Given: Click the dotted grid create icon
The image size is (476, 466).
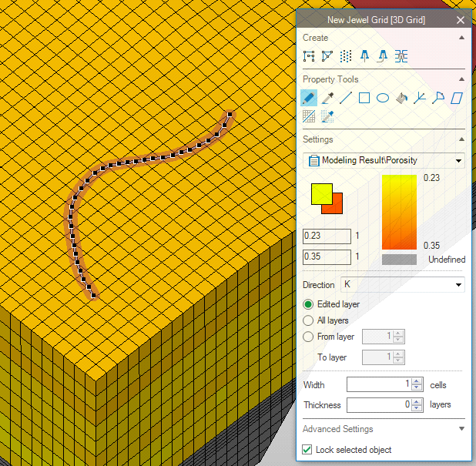Looking at the screenshot, I should click(346, 56).
